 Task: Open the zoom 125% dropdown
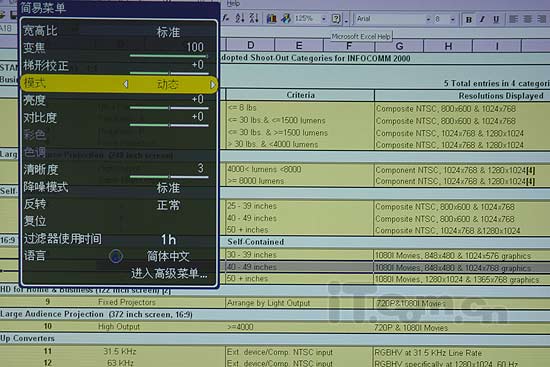pos(324,19)
